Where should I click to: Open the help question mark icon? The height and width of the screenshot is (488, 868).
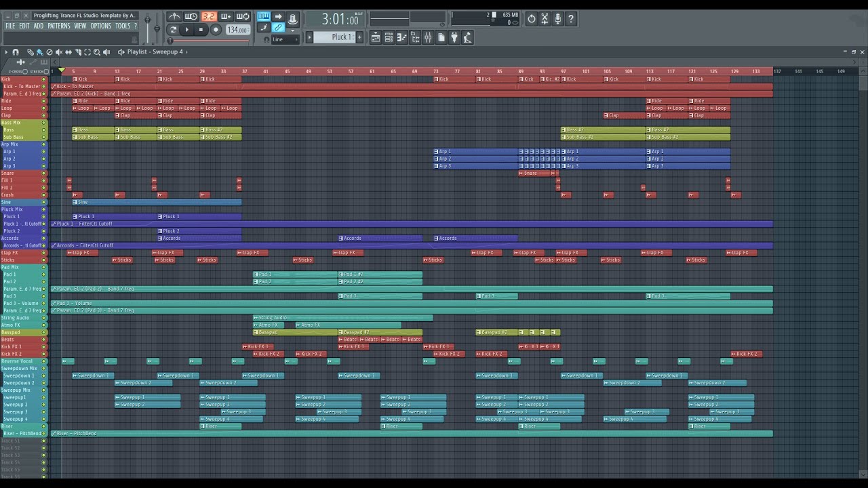(571, 19)
